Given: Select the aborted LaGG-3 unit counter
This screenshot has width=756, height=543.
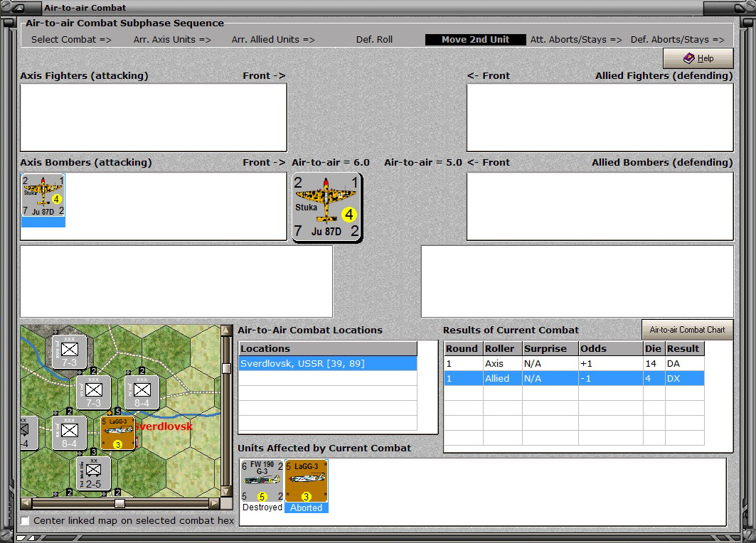Looking at the screenshot, I should (306, 481).
